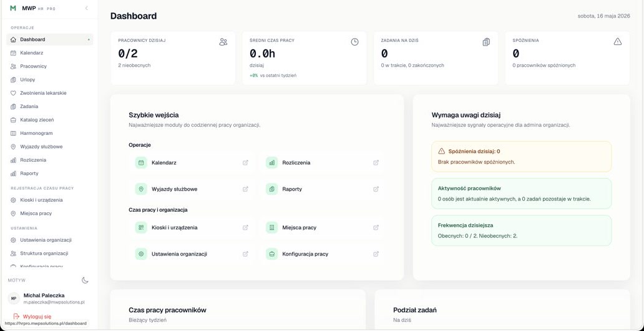Click Kioski i urządzenia gear icon in sidebar
The height and width of the screenshot is (331, 644).
pos(13,200)
